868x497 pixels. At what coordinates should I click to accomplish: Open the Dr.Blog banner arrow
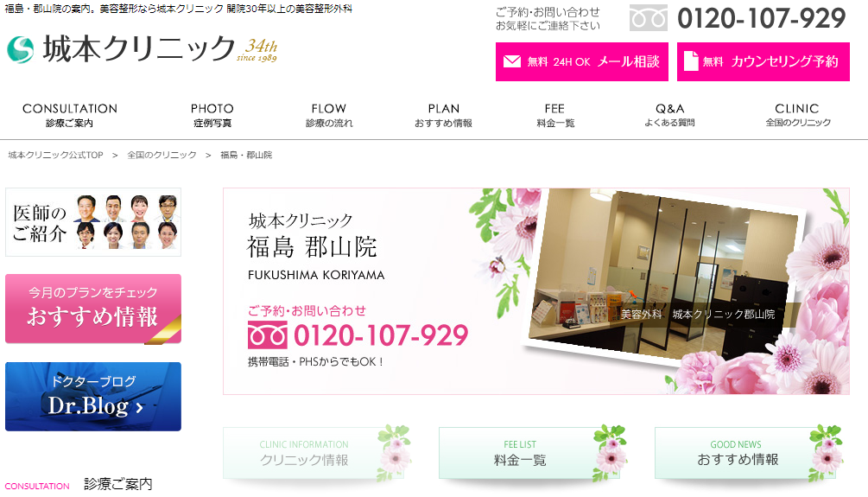tap(140, 408)
